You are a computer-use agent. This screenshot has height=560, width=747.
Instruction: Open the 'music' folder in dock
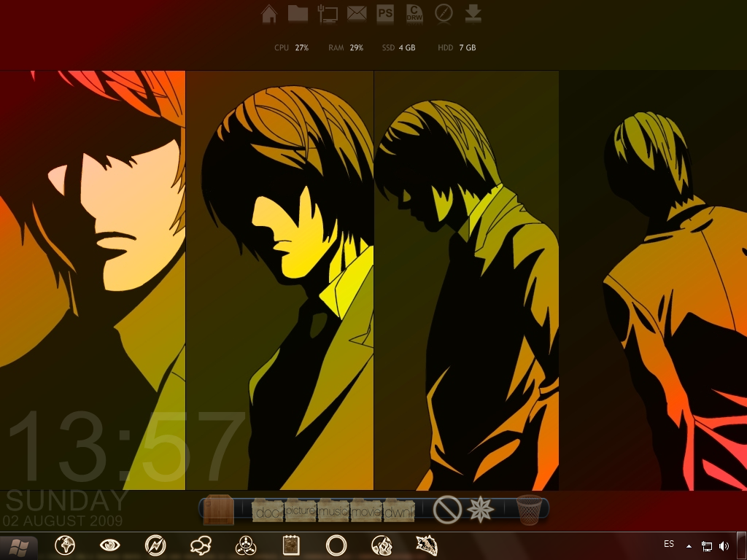(333, 510)
